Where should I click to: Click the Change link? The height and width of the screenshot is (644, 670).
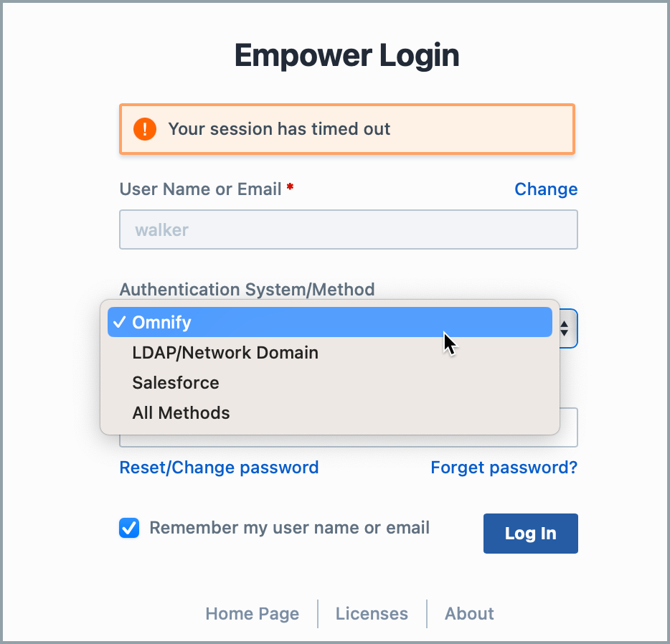tap(546, 189)
